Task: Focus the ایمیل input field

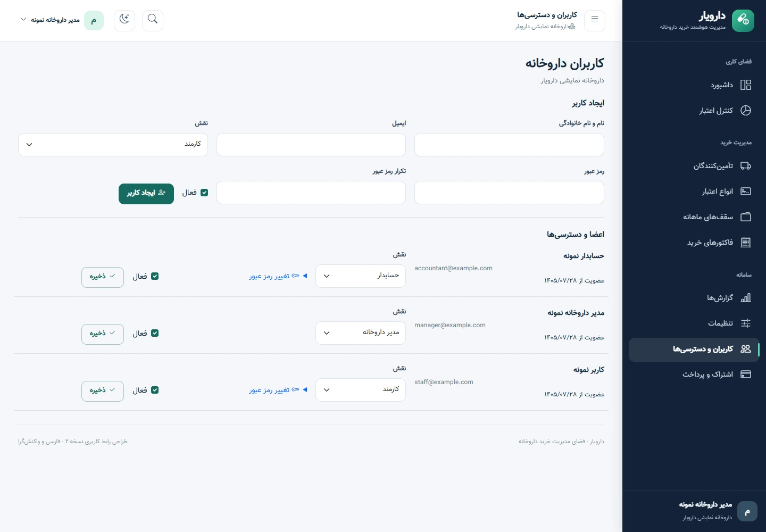Action: pyautogui.click(x=311, y=145)
